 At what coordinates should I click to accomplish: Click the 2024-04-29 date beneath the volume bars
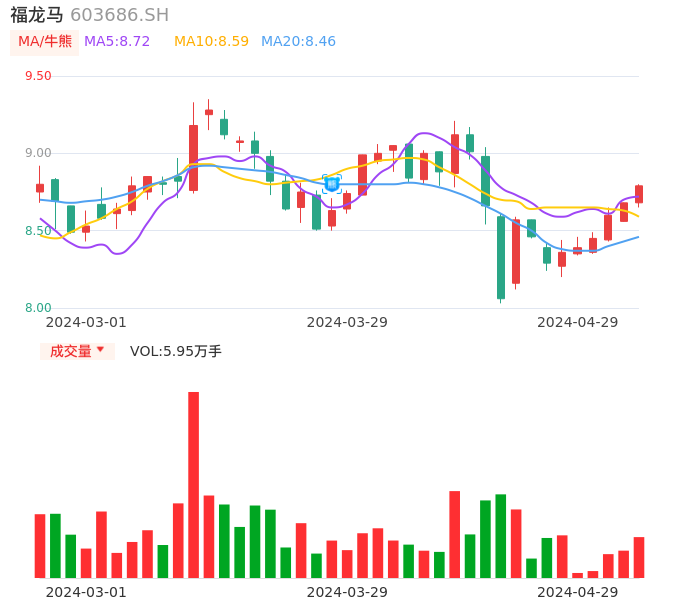pyautogui.click(x=578, y=592)
